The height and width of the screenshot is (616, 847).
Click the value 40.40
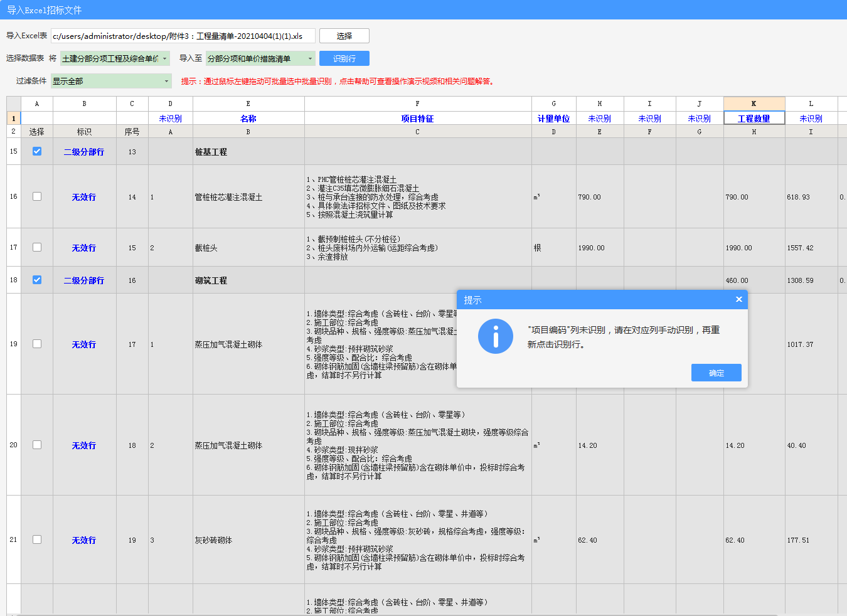(x=797, y=445)
